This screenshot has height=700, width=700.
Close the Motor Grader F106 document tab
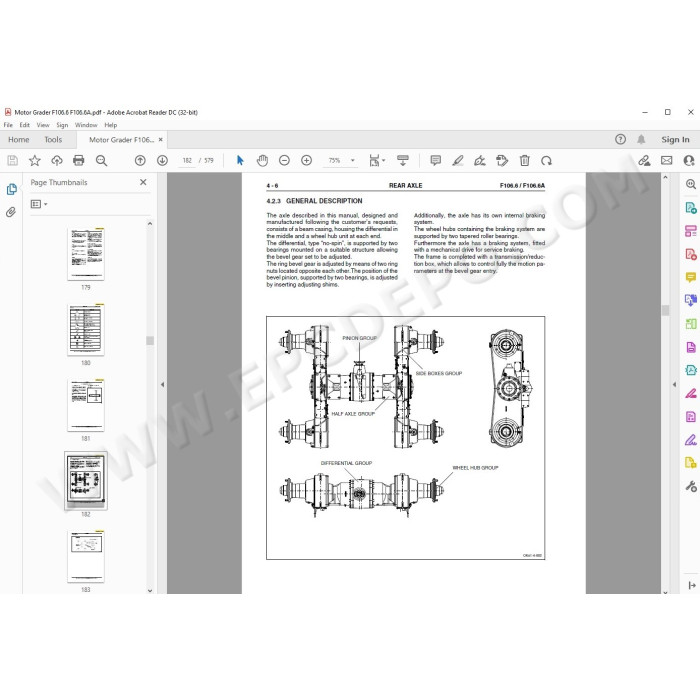tap(161, 140)
